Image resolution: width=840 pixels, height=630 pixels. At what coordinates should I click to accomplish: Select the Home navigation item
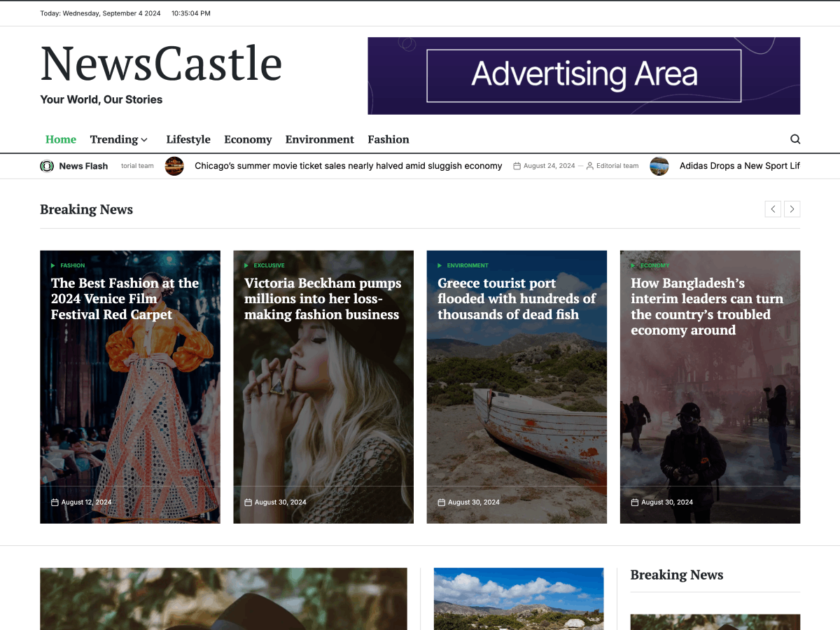click(61, 139)
